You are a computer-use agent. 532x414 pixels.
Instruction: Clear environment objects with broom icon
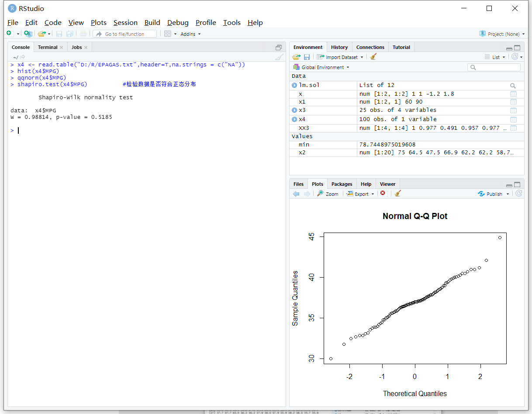click(x=373, y=57)
